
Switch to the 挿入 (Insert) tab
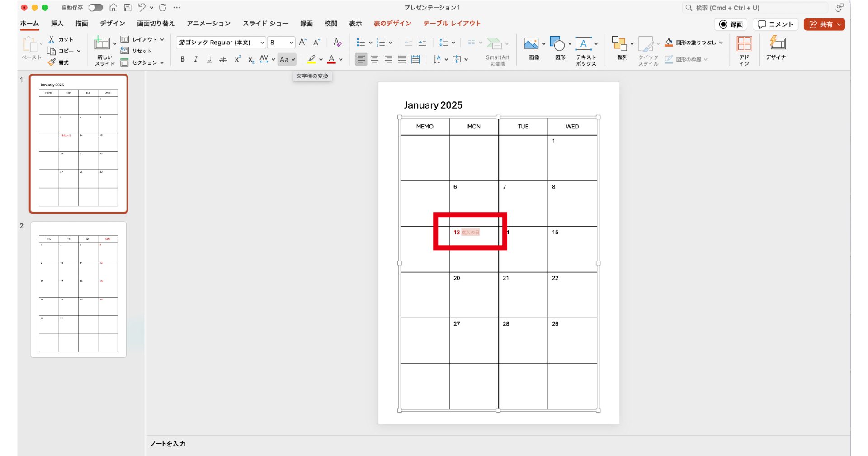click(x=57, y=24)
